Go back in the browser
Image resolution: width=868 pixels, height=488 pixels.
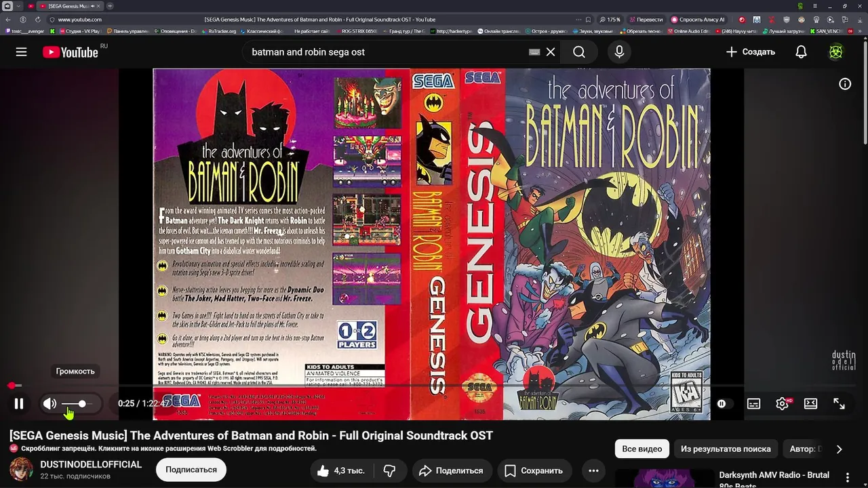click(8, 20)
